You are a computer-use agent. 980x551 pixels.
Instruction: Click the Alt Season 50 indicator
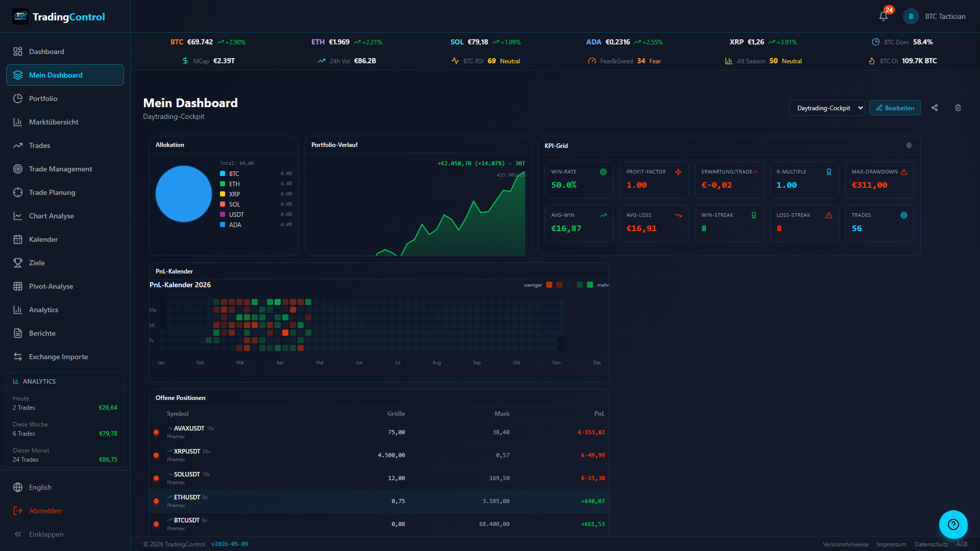[x=763, y=61]
